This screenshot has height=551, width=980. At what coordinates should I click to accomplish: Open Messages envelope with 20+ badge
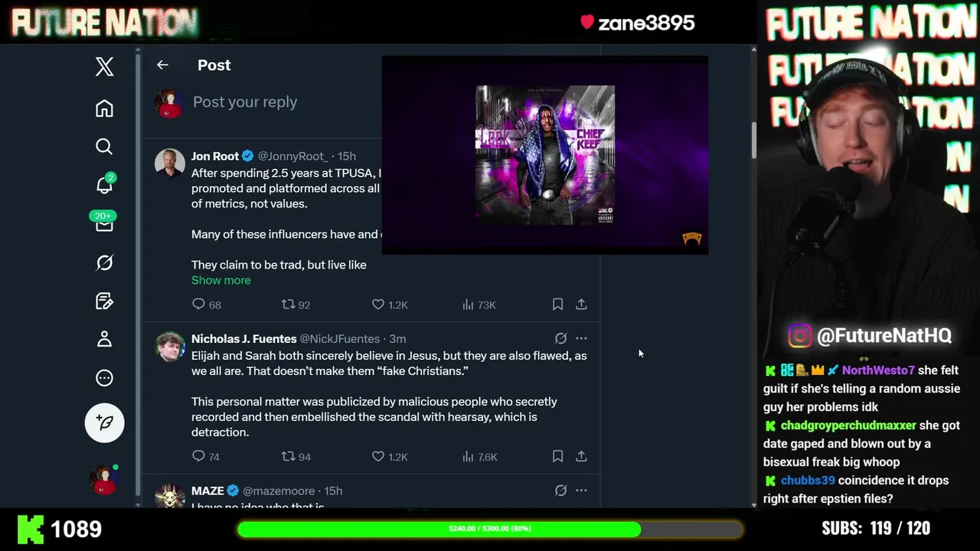point(105,223)
